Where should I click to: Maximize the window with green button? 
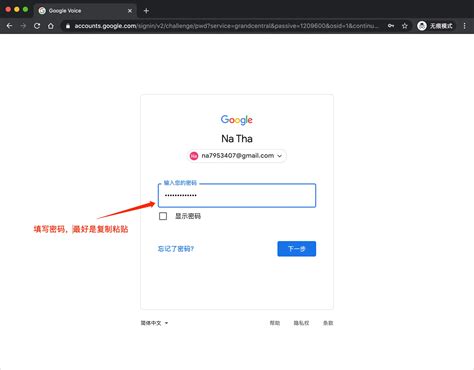tap(25, 10)
